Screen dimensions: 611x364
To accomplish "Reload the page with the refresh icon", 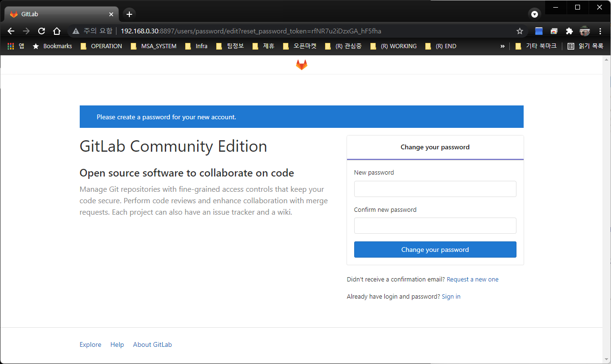I will [x=42, y=31].
